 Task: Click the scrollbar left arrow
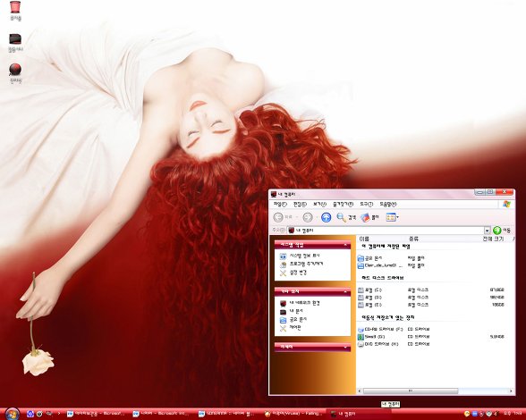coord(360,391)
